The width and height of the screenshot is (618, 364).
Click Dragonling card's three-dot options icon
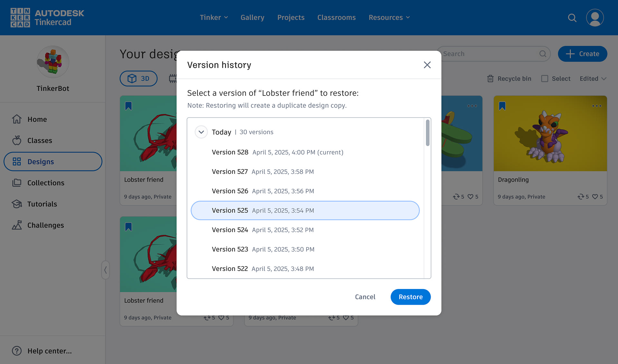[x=596, y=106]
